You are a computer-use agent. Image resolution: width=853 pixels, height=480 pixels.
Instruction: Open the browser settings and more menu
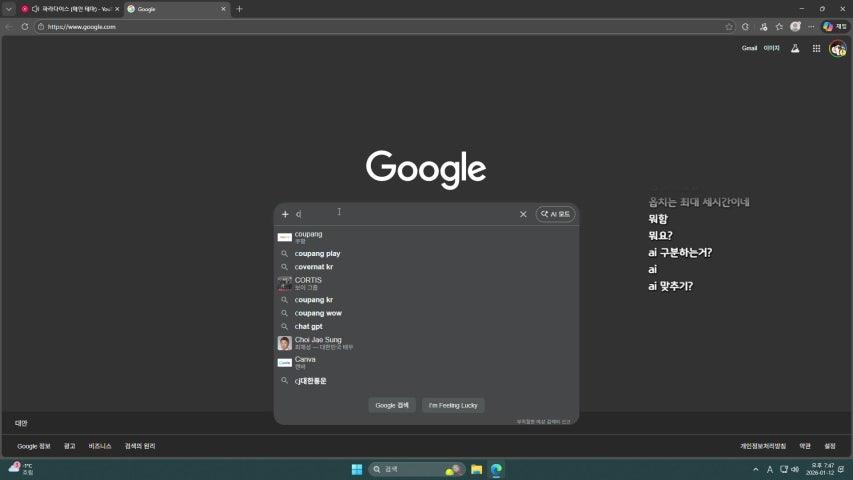tap(811, 27)
